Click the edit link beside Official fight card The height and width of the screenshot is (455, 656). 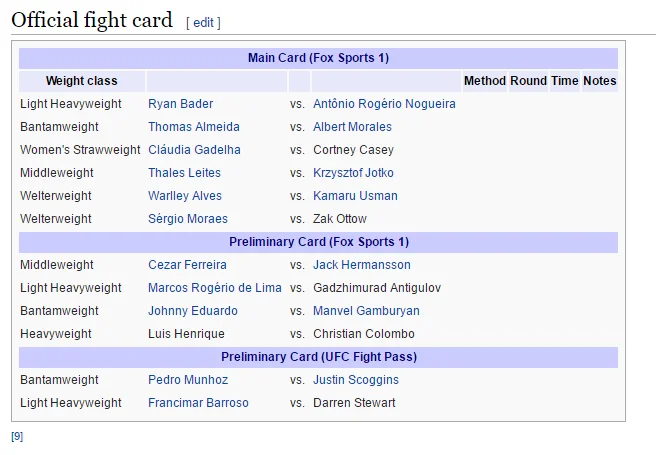click(203, 22)
